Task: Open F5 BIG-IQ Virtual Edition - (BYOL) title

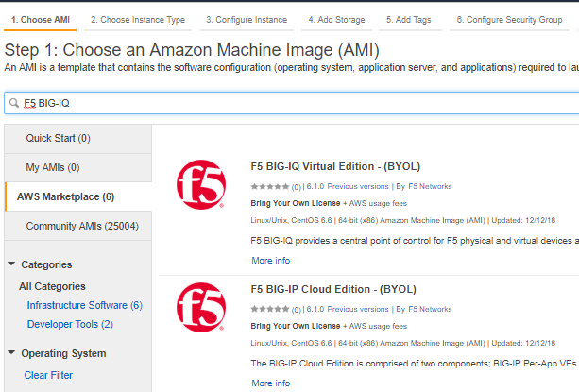Action: 335,166
